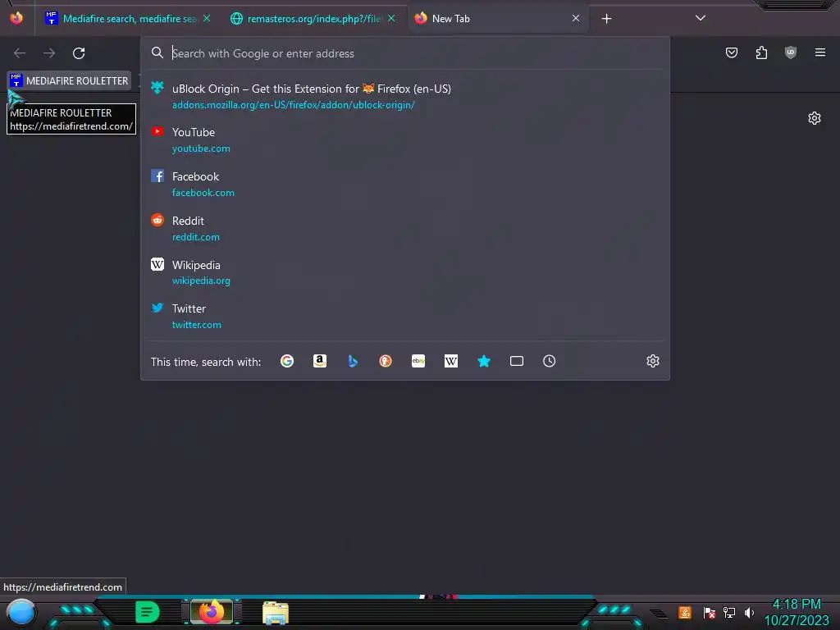Open the MEDIAFIRE ROULETTER bookmark

(70, 81)
